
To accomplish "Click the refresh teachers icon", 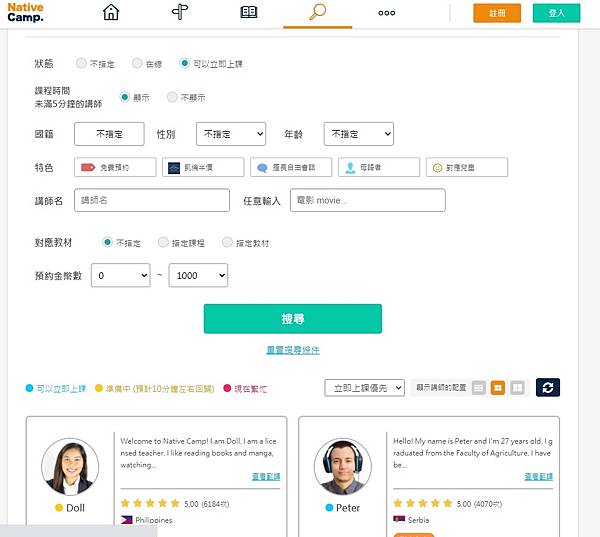I will coord(548,387).
